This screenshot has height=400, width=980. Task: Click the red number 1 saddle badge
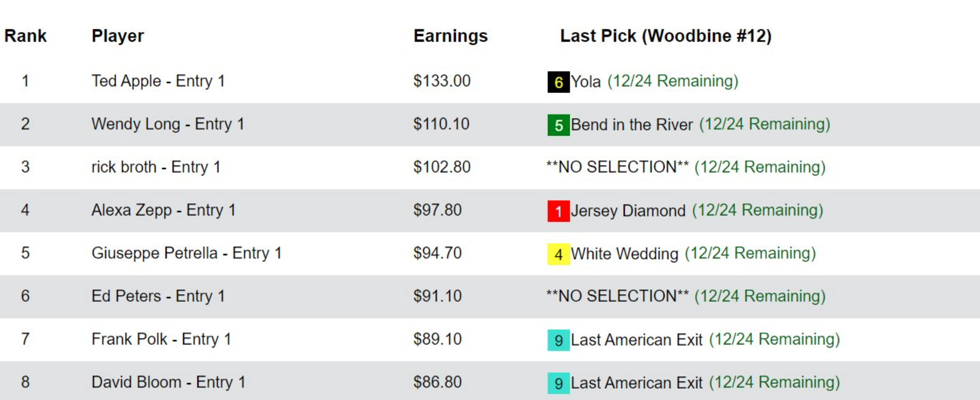[x=558, y=211]
